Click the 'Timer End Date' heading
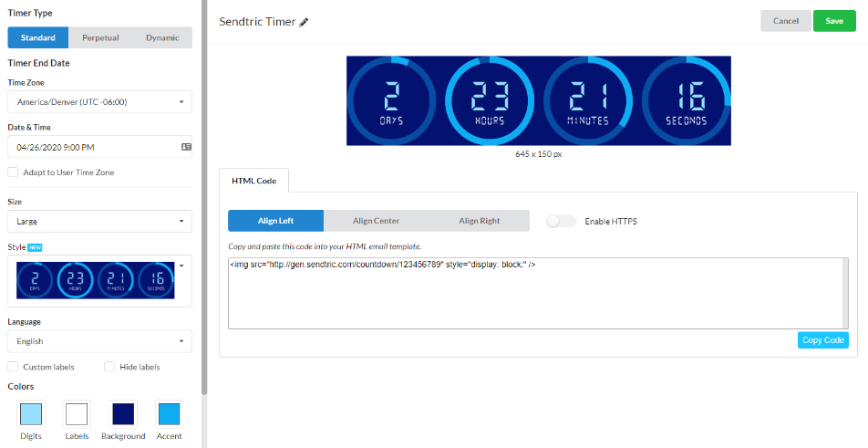This screenshot has height=448, width=868. 38,63
